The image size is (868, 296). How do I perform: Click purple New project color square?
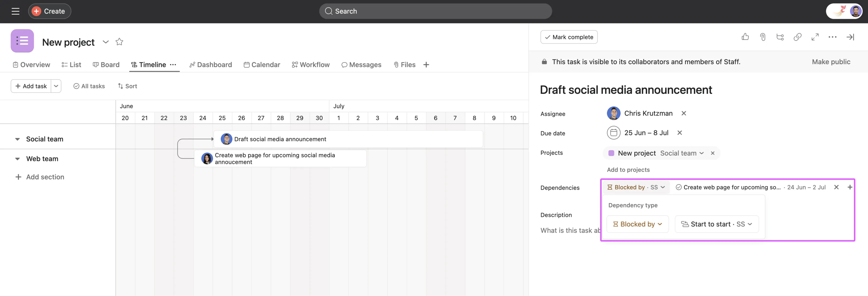click(611, 153)
